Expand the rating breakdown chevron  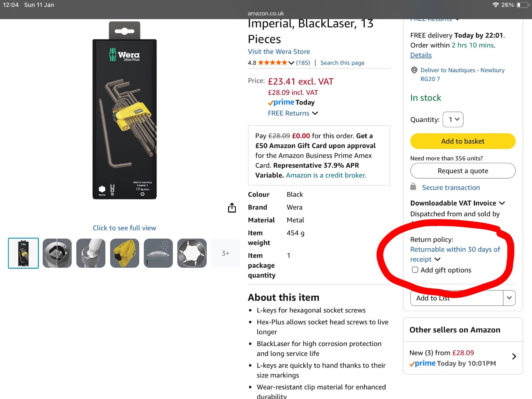[x=291, y=63]
